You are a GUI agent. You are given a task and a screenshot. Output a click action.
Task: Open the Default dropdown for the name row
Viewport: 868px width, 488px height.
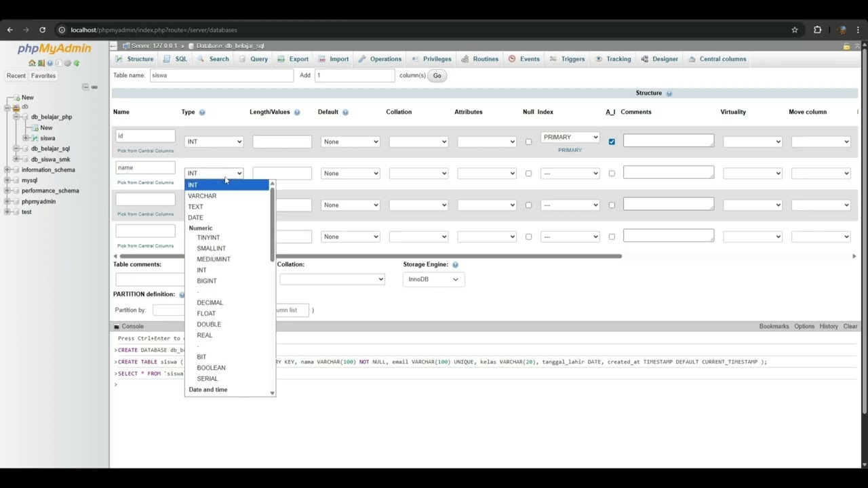[350, 174]
